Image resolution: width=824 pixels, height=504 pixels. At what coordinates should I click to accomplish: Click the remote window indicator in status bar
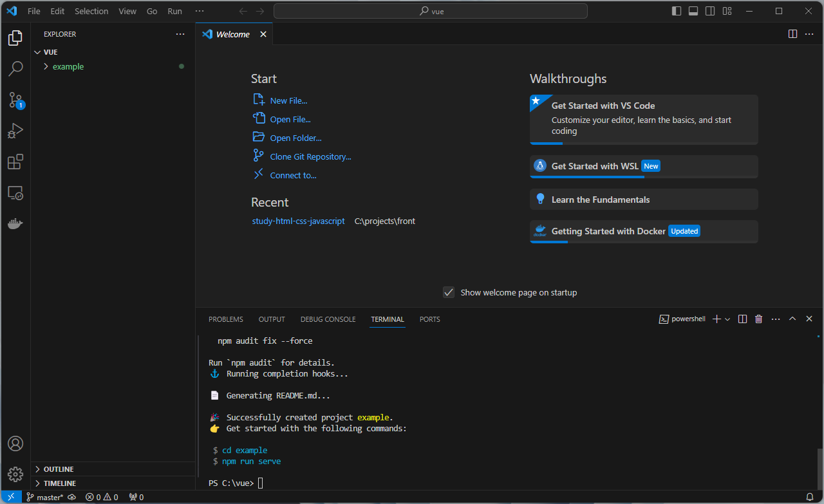[11, 497]
